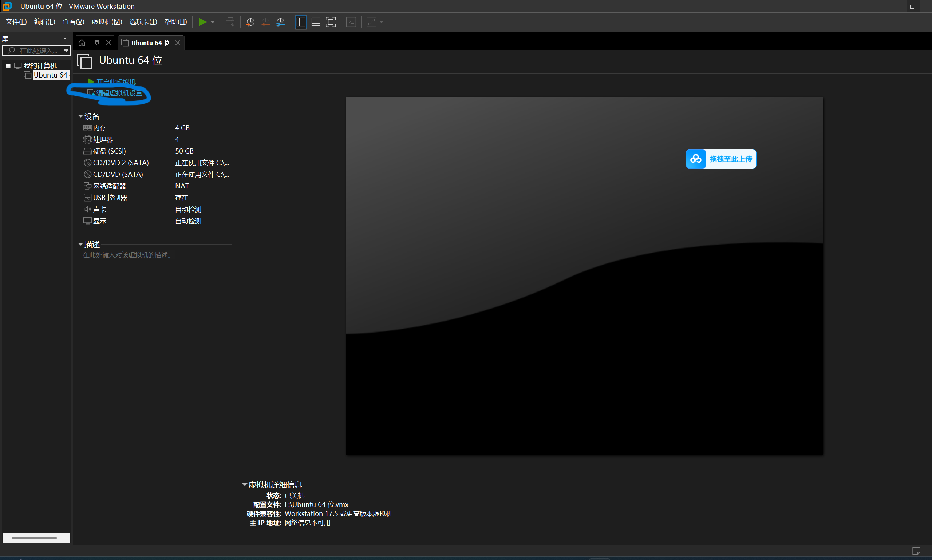This screenshot has width=932, height=560.
Task: Click the green power on toolbar button
Action: (x=202, y=22)
